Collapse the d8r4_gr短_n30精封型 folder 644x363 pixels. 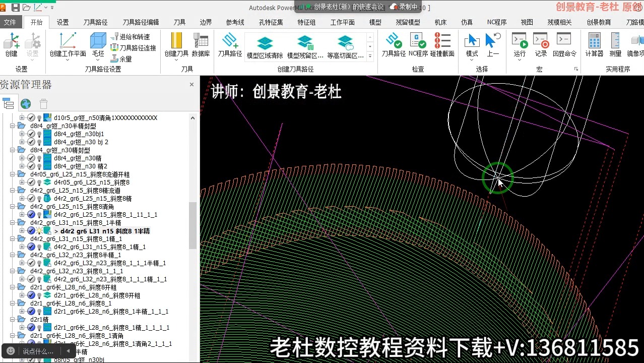(x=13, y=150)
